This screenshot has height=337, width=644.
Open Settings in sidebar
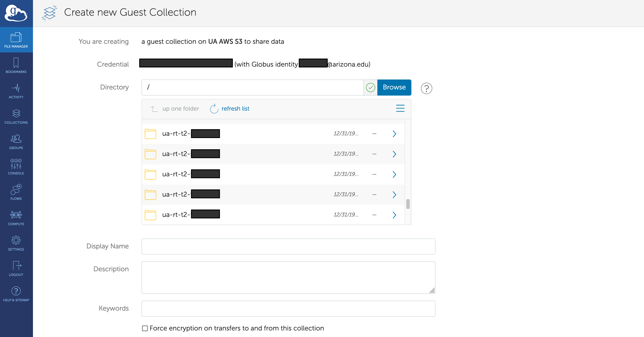16,243
